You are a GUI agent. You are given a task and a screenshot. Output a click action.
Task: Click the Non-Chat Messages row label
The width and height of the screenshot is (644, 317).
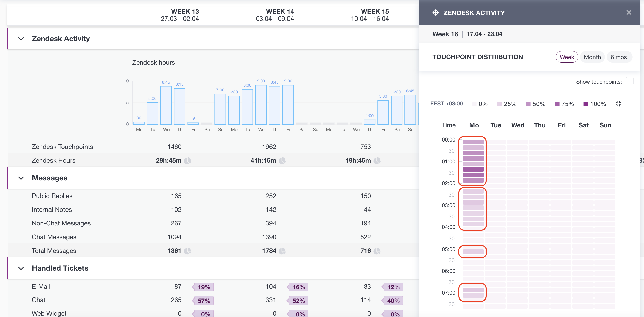pos(61,223)
